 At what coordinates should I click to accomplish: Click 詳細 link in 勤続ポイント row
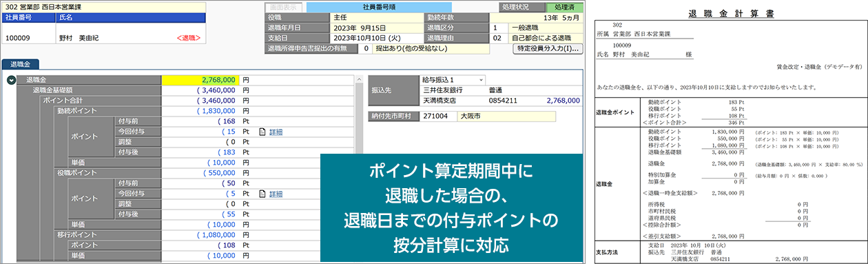(x=276, y=132)
